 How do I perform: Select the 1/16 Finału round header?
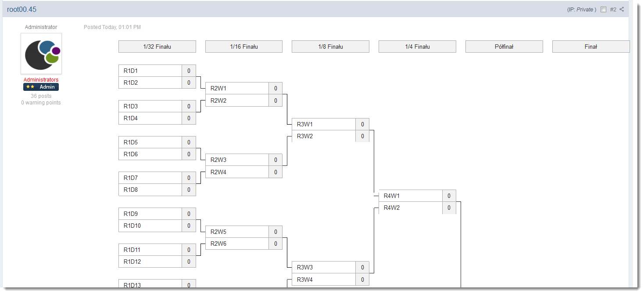[244, 47]
